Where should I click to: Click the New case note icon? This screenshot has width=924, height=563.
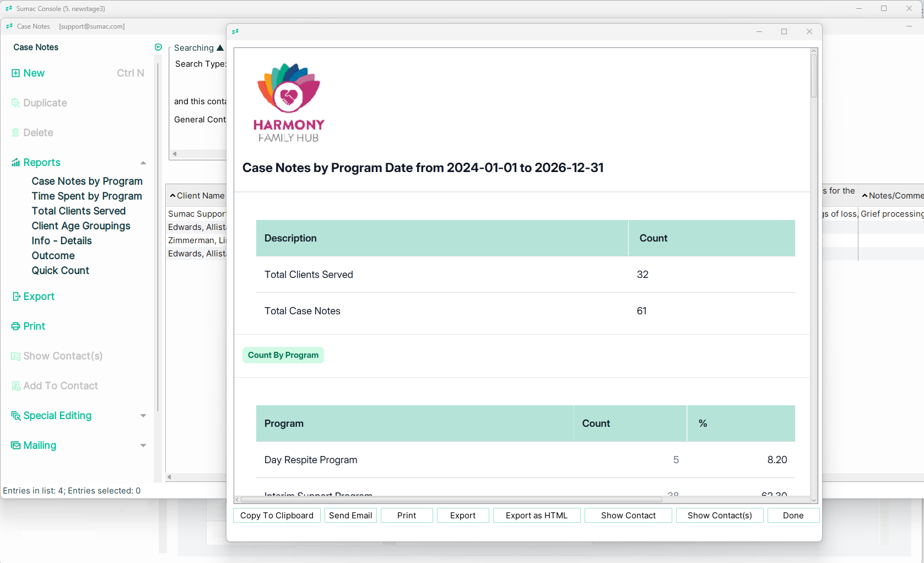[15, 73]
